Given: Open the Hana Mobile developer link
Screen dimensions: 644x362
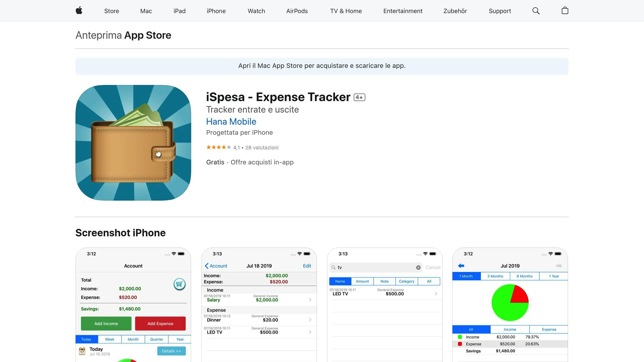Looking at the screenshot, I should click(231, 122).
